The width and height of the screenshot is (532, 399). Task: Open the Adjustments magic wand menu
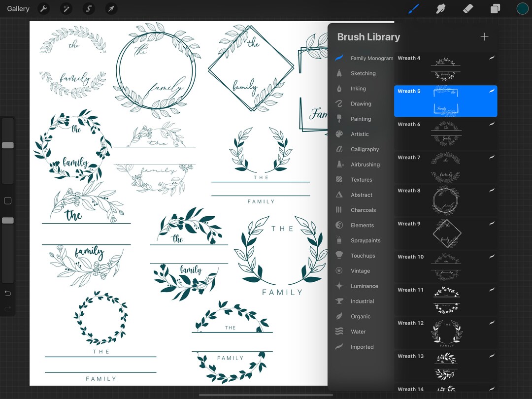pos(66,8)
